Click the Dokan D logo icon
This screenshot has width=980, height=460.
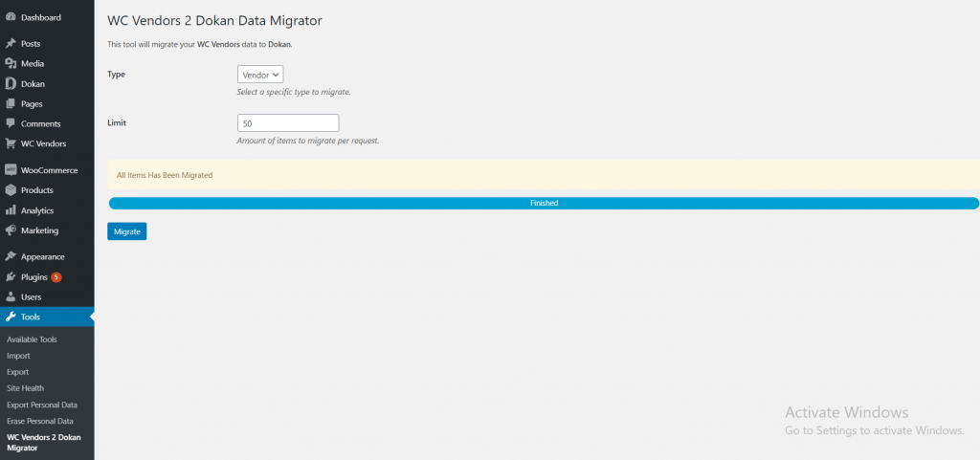[x=10, y=83]
